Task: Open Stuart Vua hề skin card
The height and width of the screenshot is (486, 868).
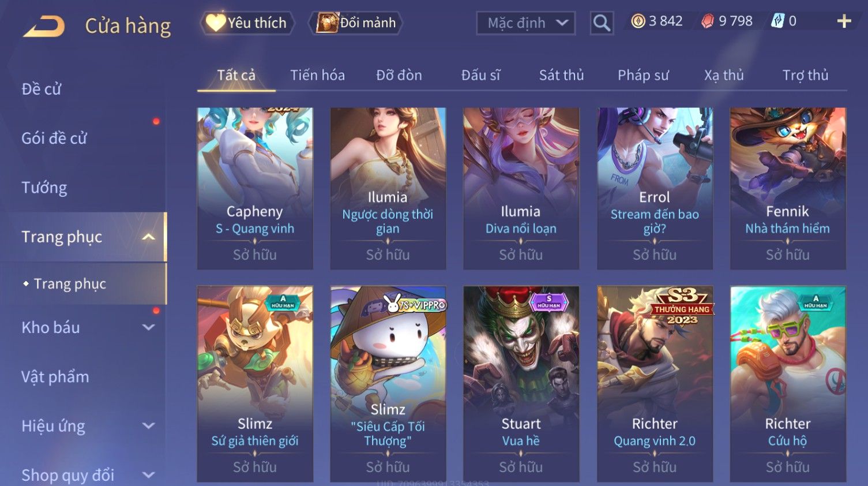Action: [x=521, y=384]
